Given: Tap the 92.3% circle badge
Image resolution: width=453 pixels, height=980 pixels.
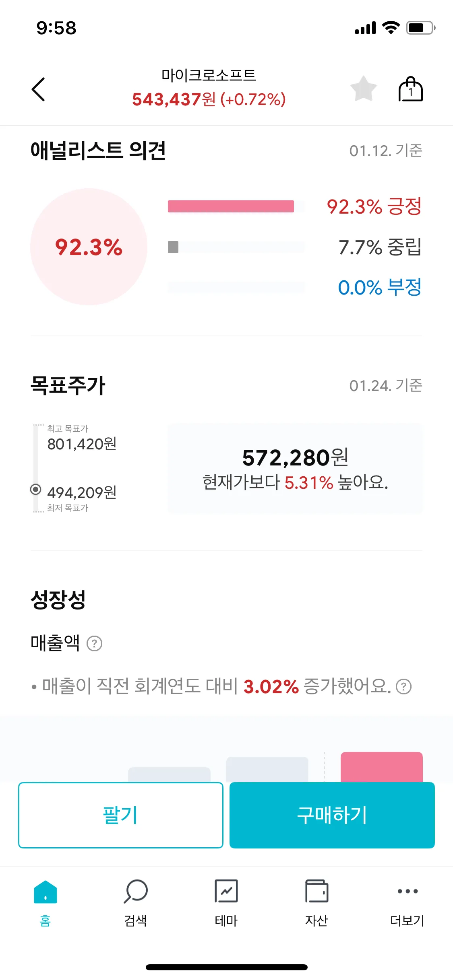Looking at the screenshot, I should click(89, 247).
